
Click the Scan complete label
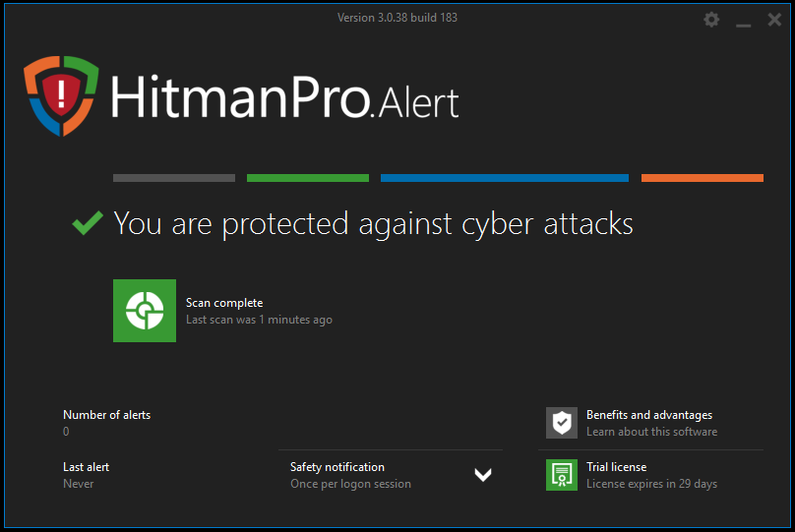(x=224, y=303)
